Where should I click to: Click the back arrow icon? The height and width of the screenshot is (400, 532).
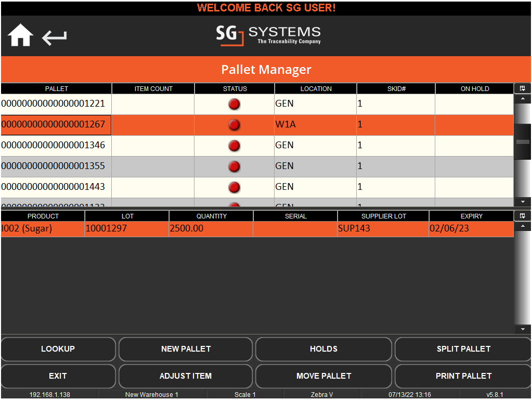pos(54,37)
